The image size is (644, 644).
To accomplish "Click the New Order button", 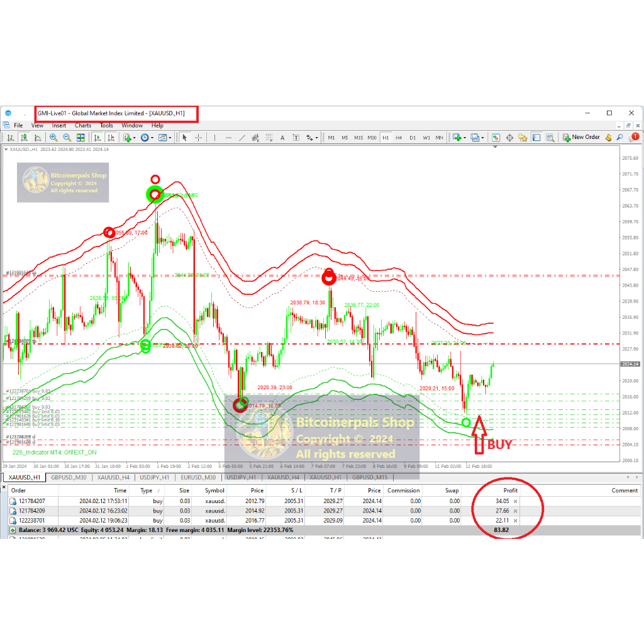I will [x=581, y=137].
